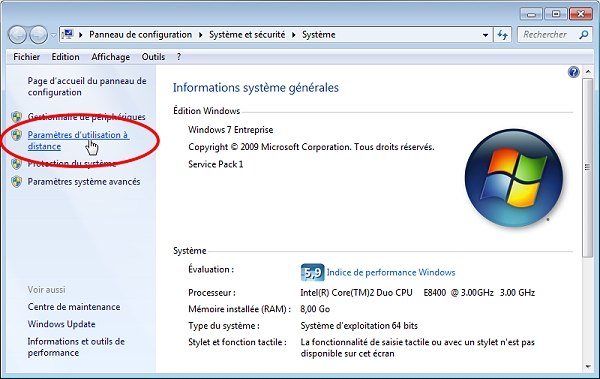Click the Forward navigation arrow button
The height and width of the screenshot is (379, 600).
click(38, 35)
